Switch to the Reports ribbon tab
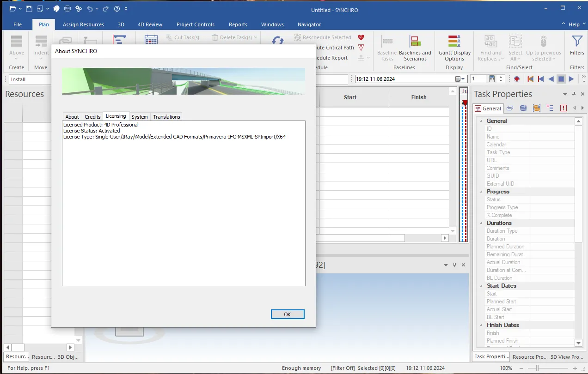This screenshot has width=588, height=374. [238, 24]
